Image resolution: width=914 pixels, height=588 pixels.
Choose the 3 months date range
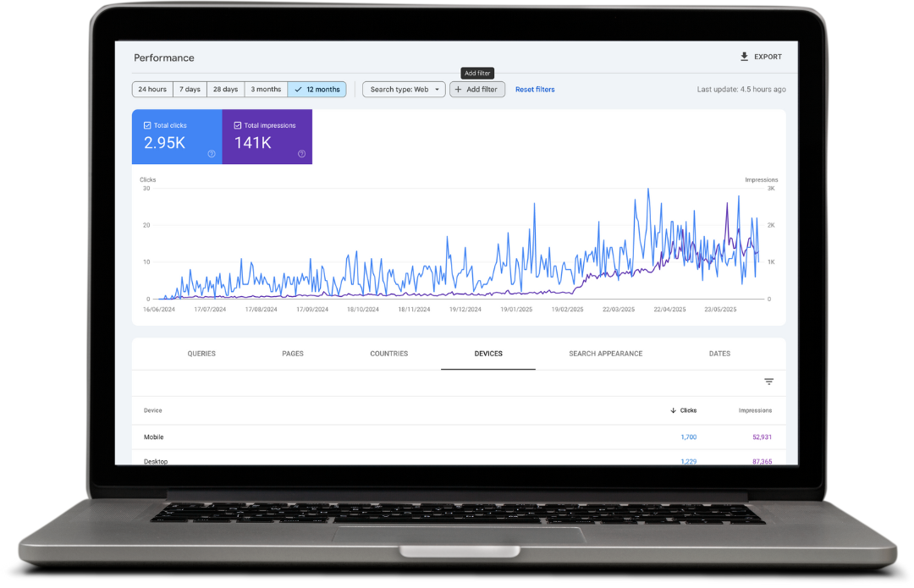click(266, 90)
